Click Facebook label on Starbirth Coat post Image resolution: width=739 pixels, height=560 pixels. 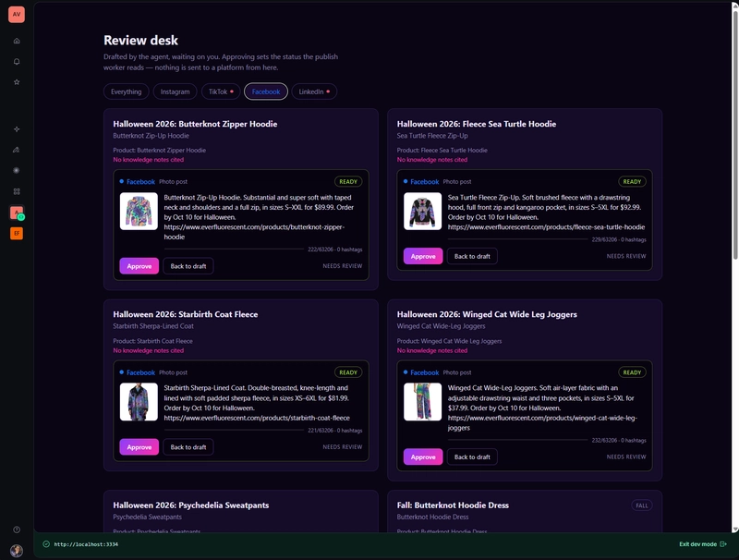coord(140,372)
